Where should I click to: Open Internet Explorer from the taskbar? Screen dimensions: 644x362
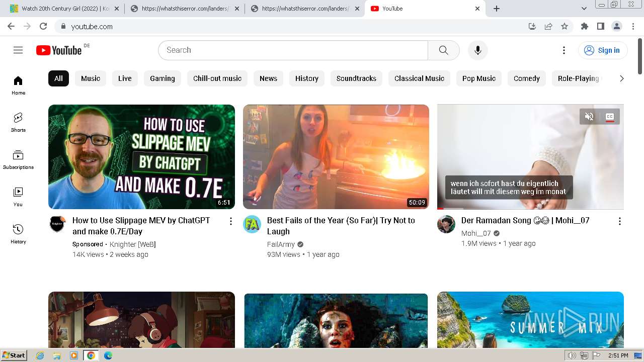tap(40, 355)
